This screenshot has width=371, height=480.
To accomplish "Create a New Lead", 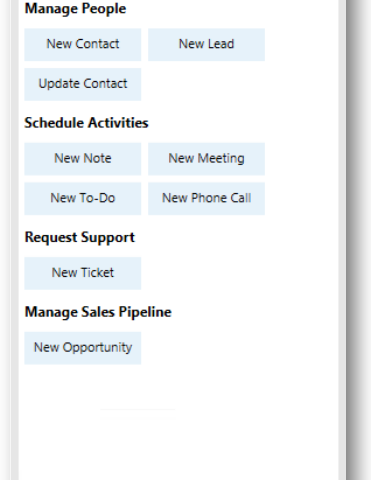I will pyautogui.click(x=206, y=45).
